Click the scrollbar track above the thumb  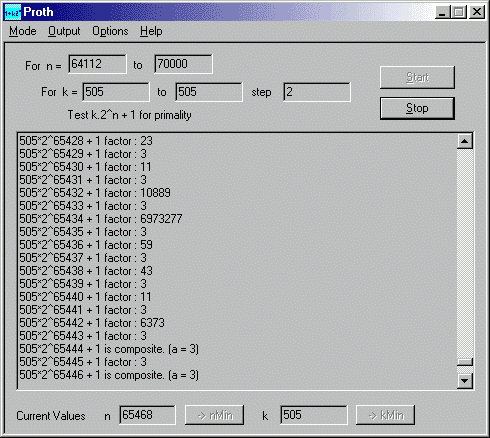(465, 253)
